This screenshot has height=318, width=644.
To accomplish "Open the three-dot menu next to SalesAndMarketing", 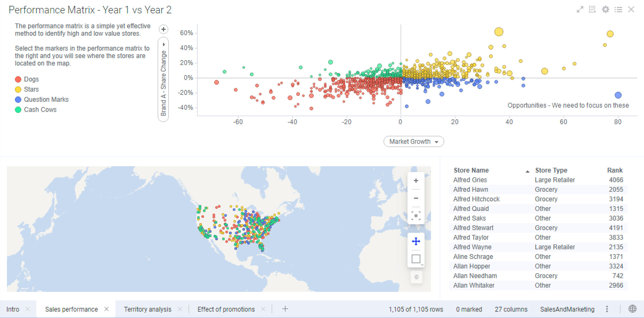I will point(607,309).
